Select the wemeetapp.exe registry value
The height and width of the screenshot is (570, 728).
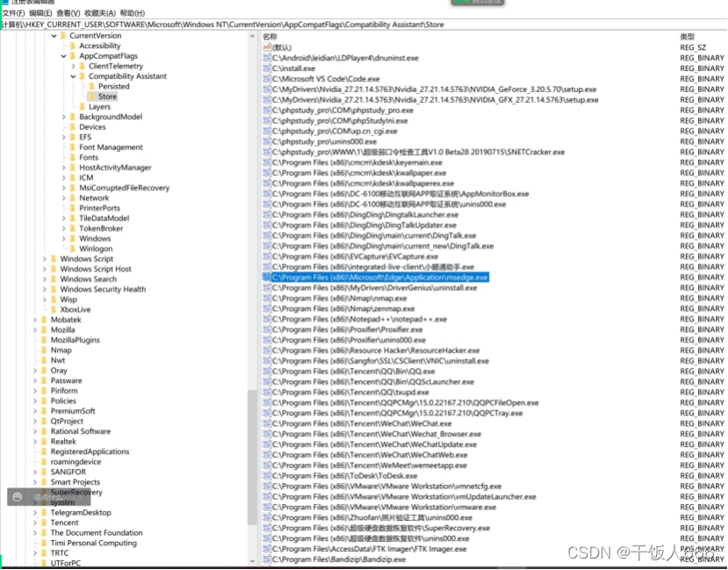[369, 465]
